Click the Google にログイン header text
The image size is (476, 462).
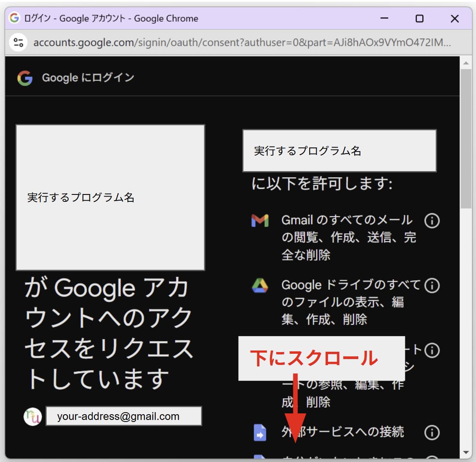88,78
